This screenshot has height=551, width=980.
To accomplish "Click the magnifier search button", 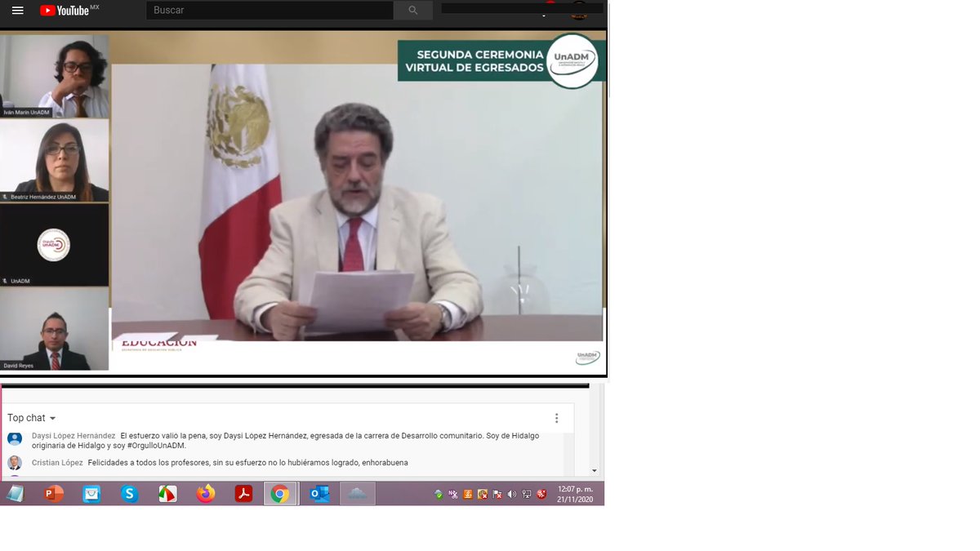I will [x=413, y=10].
